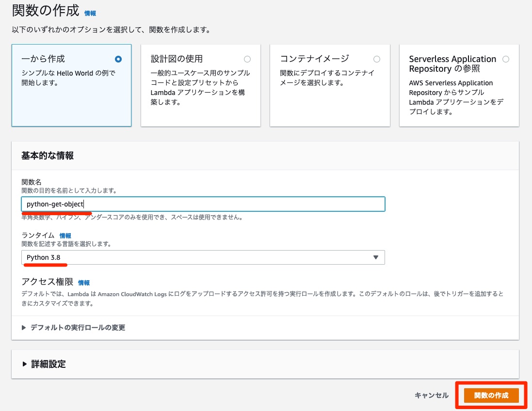This screenshot has height=411, width=532.
Task: Expand デフォルトの実行ロールの変更 by its label text
Action: pyautogui.click(x=78, y=328)
